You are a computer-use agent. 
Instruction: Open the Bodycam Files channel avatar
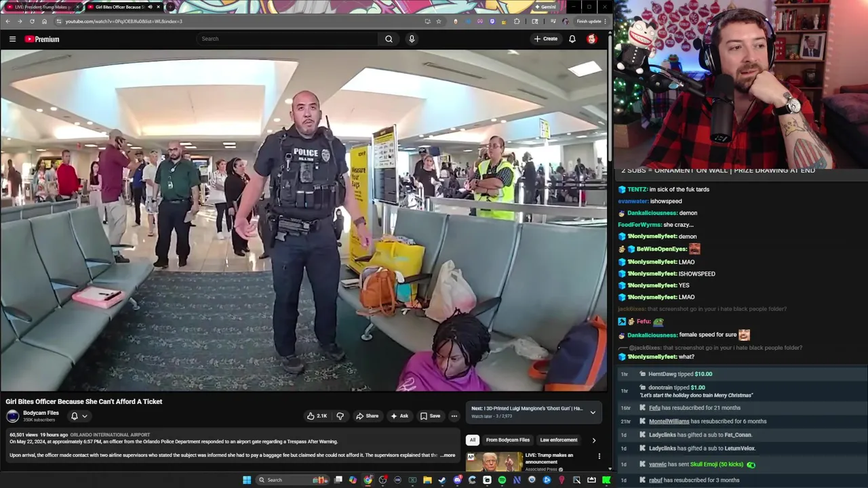(13, 416)
